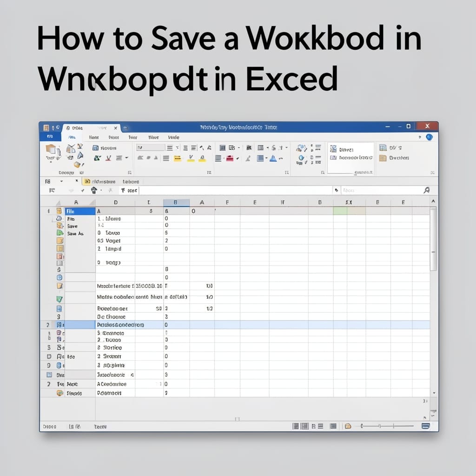The height and width of the screenshot is (476, 476).
Task: Click the colorful globe icon next to Sineds
Action: click(x=60, y=393)
